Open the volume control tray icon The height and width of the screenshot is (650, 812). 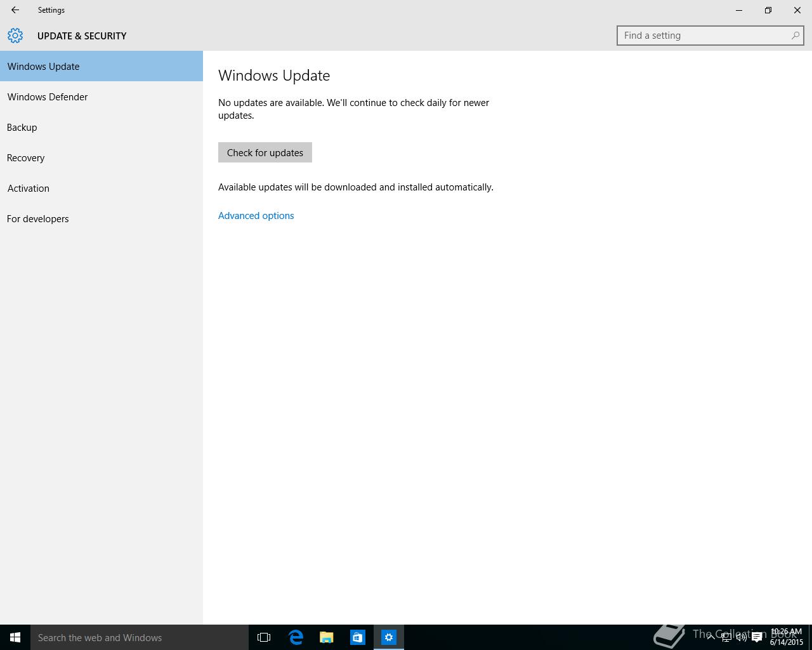click(x=742, y=637)
